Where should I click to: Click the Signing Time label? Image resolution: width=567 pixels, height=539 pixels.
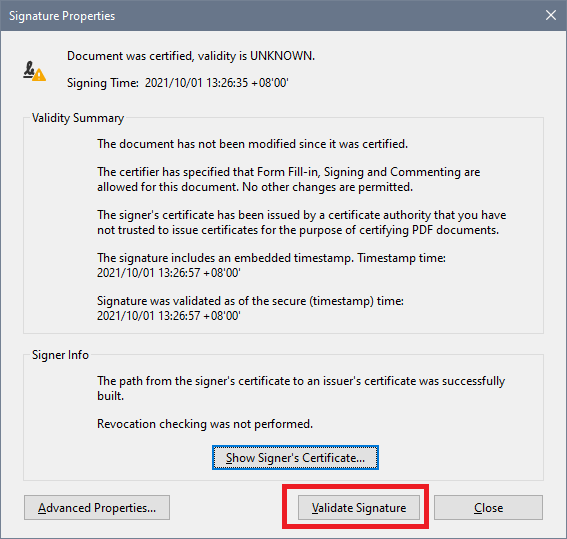click(x=103, y=83)
